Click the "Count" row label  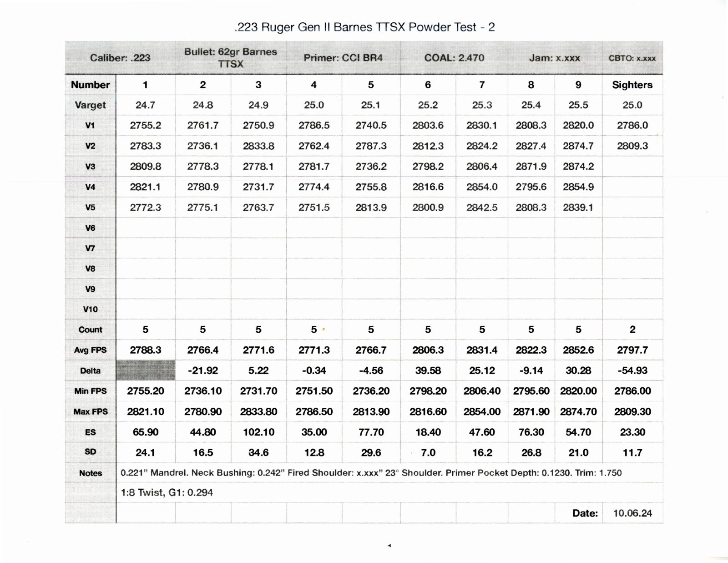click(x=90, y=330)
